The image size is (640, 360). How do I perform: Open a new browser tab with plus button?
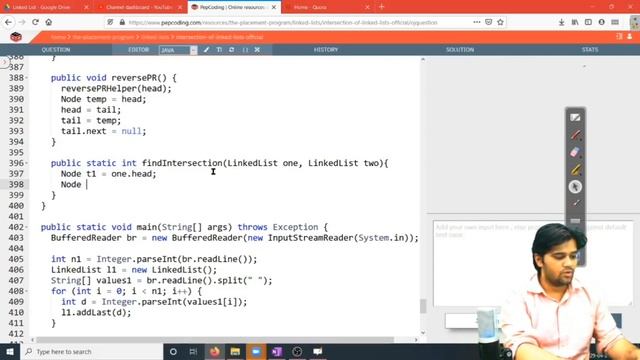pyautogui.click(x=382, y=7)
